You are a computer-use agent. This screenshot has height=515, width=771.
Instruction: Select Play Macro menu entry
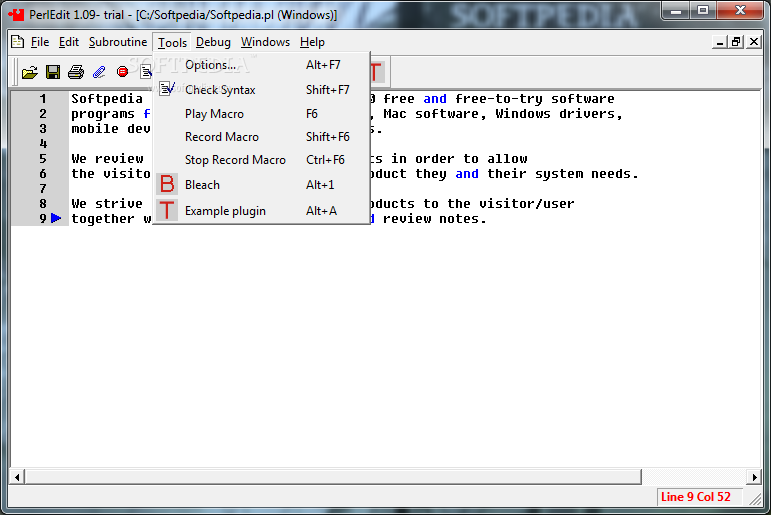[262, 114]
